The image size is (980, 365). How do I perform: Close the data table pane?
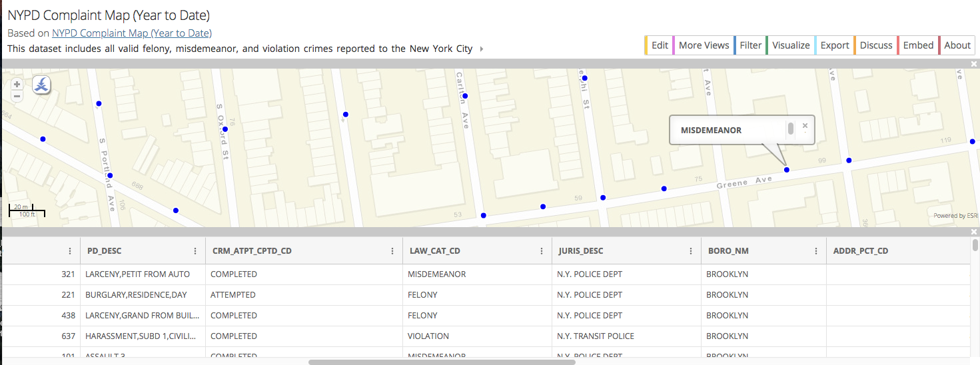[x=974, y=232]
